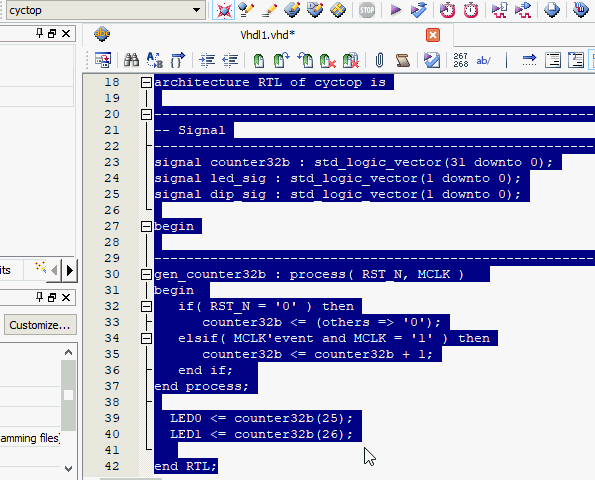595x480 pixels.
Task: Collapse the elsif MCLK'event fold marker
Action: point(146,338)
